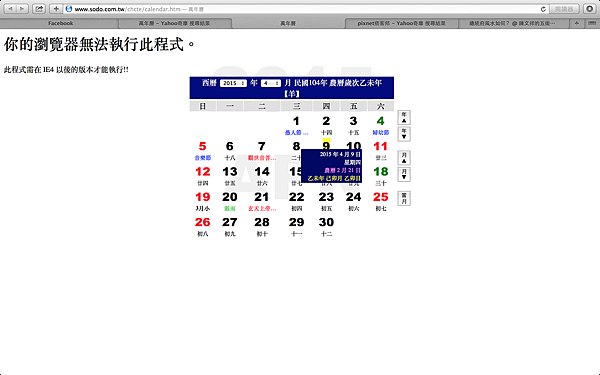Click the blue holiday label under date 1
This screenshot has width=600, height=375.
pyautogui.click(x=296, y=133)
